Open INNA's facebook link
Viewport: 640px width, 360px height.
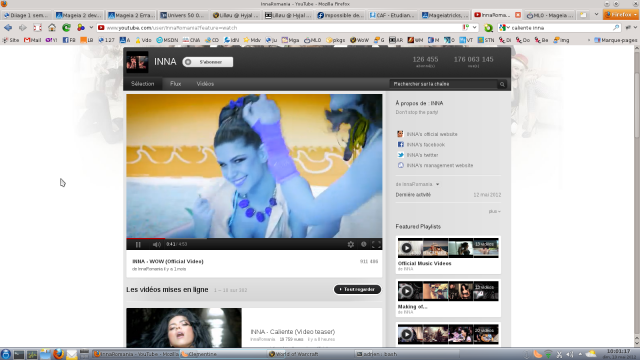point(426,145)
